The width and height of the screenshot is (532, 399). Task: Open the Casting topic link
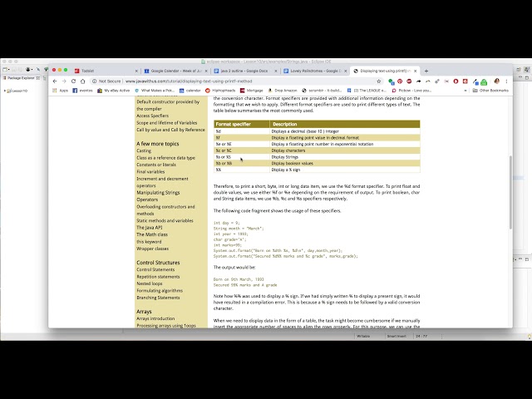pos(144,150)
